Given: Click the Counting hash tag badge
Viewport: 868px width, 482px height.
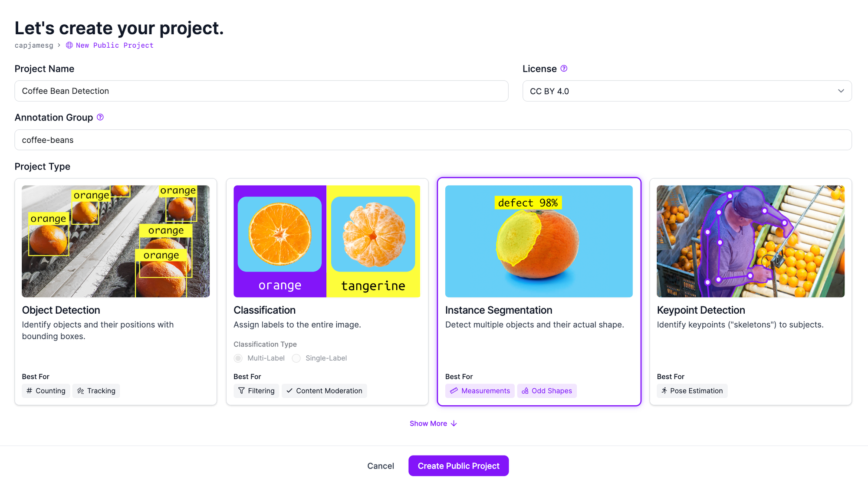Looking at the screenshot, I should (x=46, y=391).
